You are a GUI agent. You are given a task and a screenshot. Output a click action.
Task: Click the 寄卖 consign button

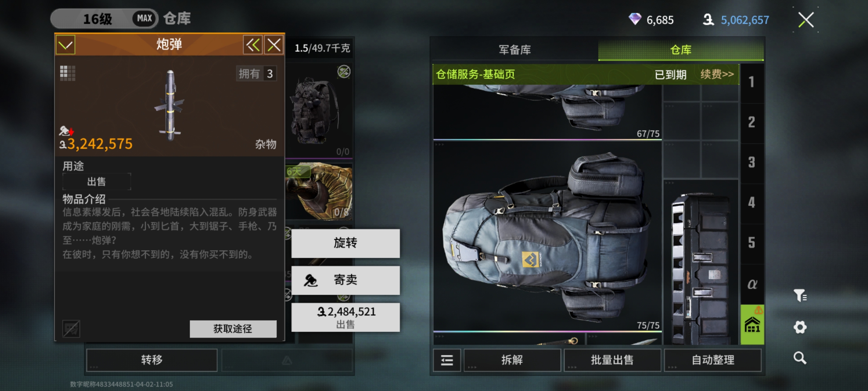click(345, 280)
